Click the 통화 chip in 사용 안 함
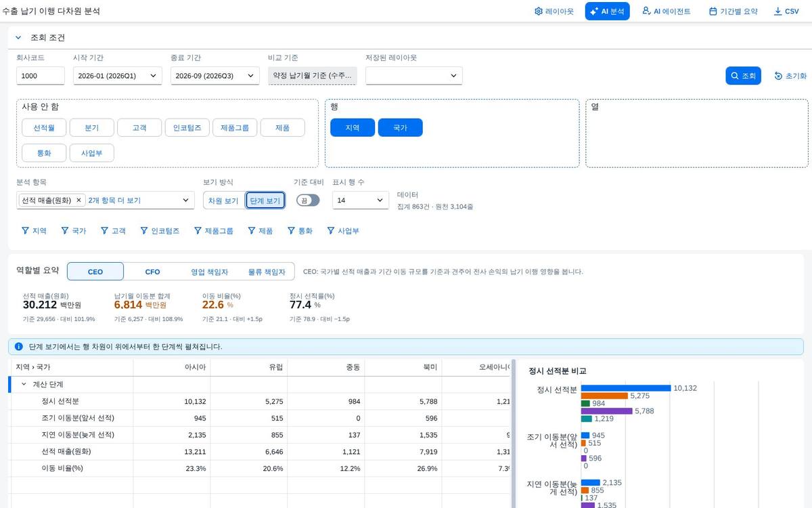Image resolution: width=812 pixels, height=508 pixels. click(x=44, y=153)
